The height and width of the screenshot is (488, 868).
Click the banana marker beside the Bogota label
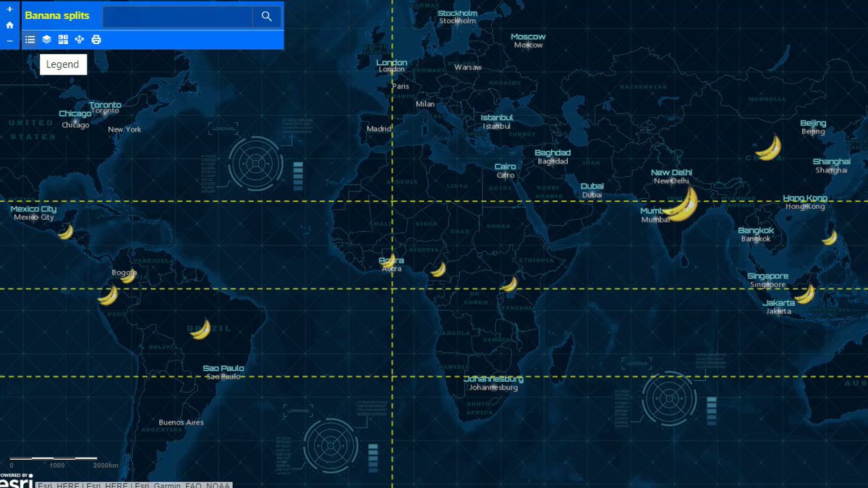128,276
